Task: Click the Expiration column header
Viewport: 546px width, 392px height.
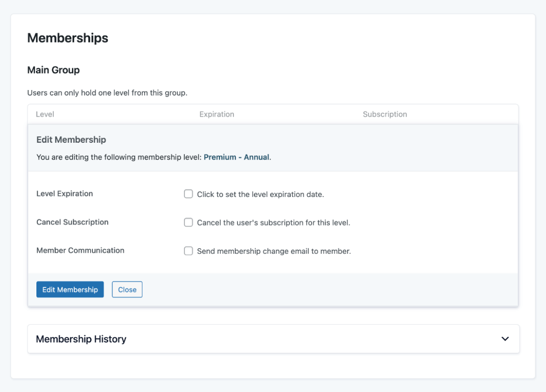Action: point(217,114)
